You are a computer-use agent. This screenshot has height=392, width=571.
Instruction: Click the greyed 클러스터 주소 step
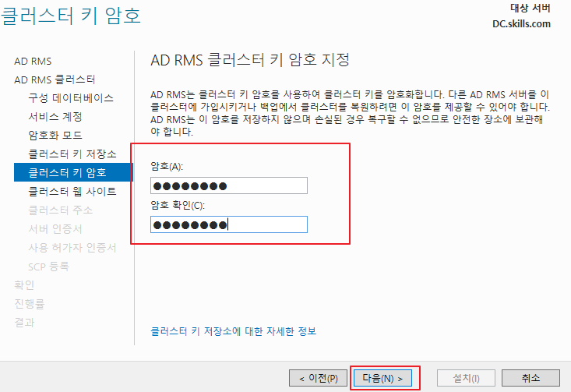(61, 210)
